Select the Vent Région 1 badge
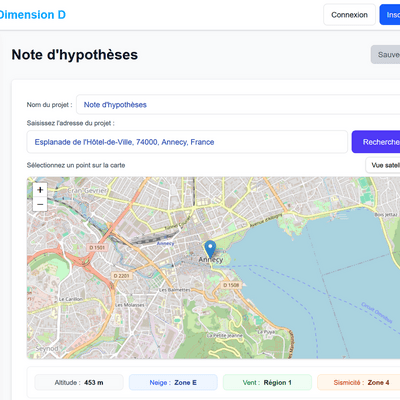This screenshot has width=400, height=400. (267, 382)
